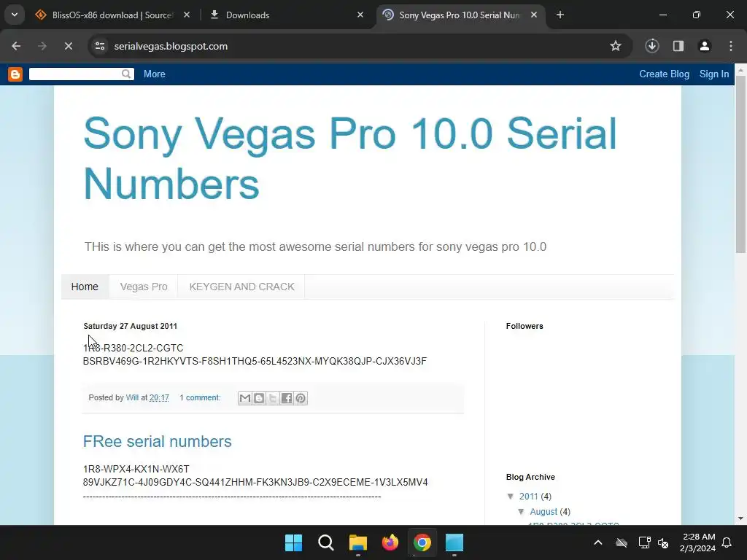This screenshot has height=560, width=747.
Task: Open Chrome three-dot menu
Action: (x=731, y=46)
